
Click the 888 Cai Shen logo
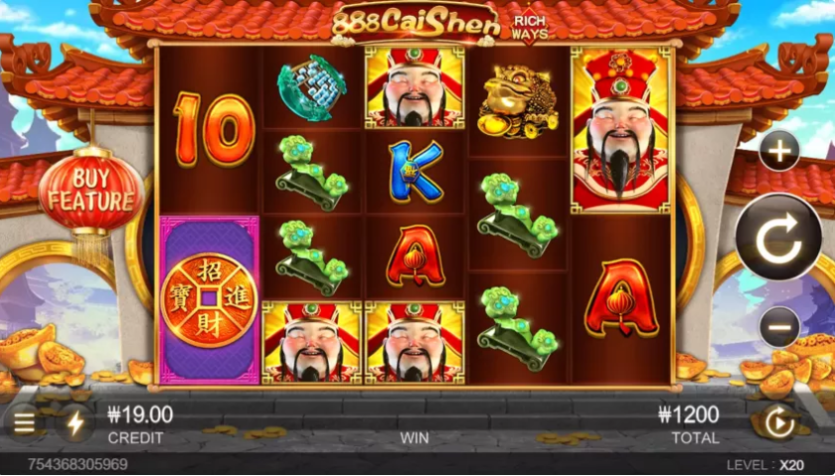(415, 23)
